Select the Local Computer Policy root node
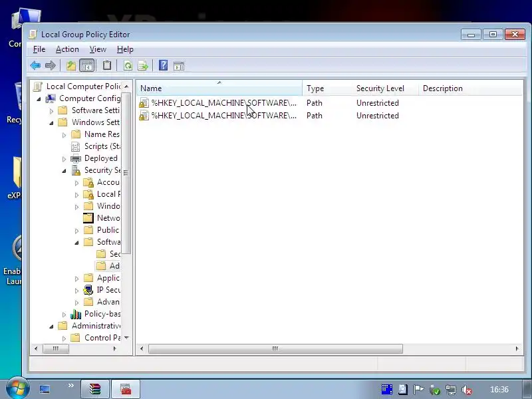This screenshot has height=399, width=532. [84, 86]
